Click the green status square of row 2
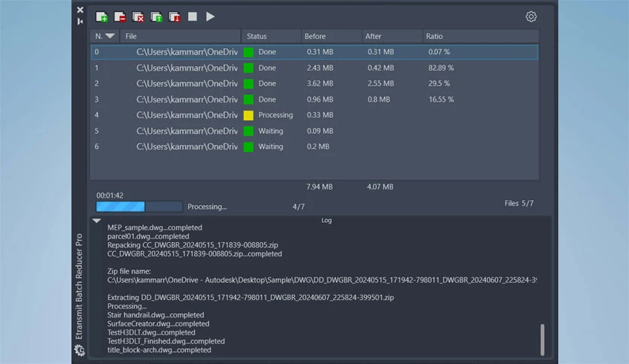Screen dimensions: 629x364 click(x=248, y=83)
